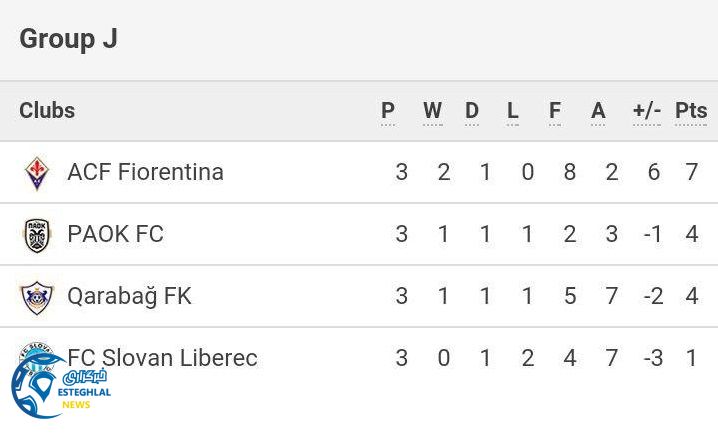Click the Qarabağ FK club crest icon
Viewport: 718px width, 437px height.
pyautogui.click(x=37, y=297)
